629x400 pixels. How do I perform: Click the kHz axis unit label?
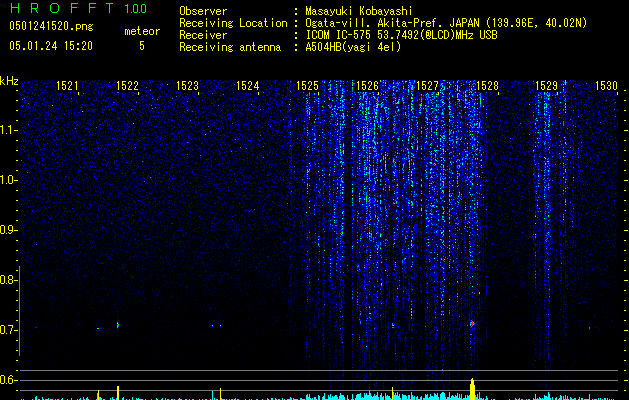(x=9, y=81)
